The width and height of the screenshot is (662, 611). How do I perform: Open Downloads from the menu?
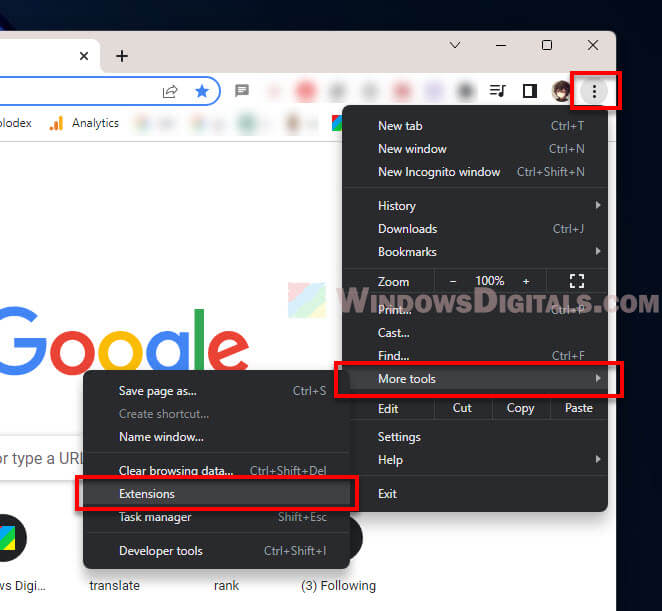tap(476, 229)
